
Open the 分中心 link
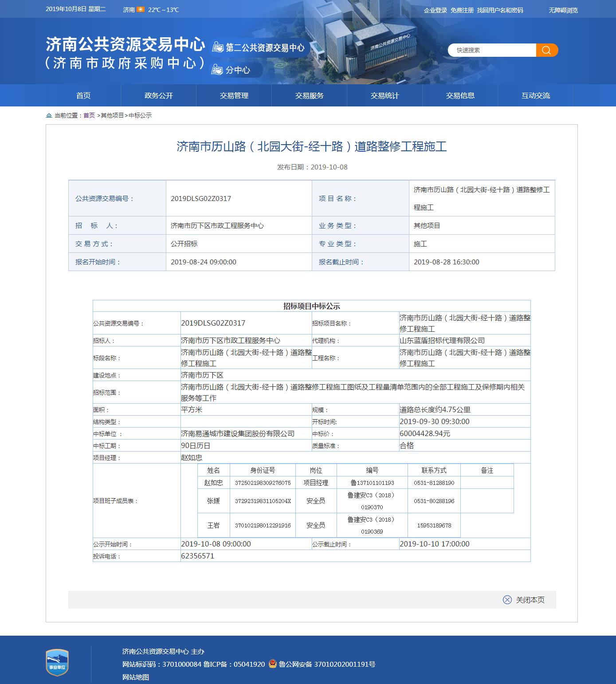(238, 70)
